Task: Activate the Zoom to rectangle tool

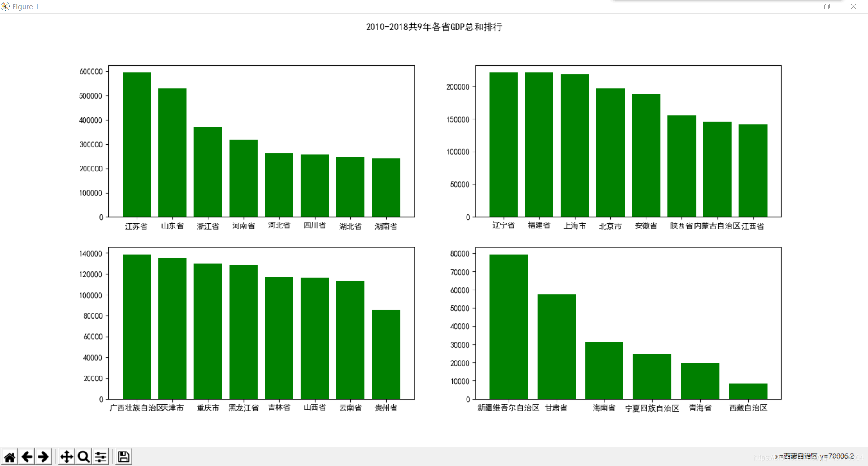Action: click(83, 456)
